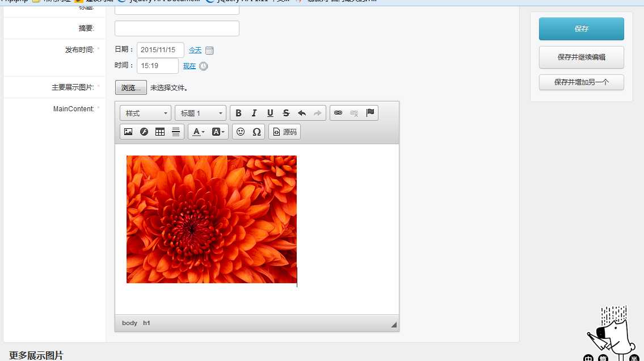Open text color picker
This screenshot has width=644, height=361.
click(199, 132)
